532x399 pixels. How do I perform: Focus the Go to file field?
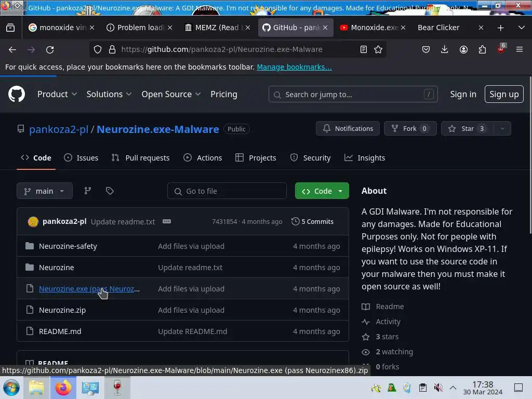(227, 191)
